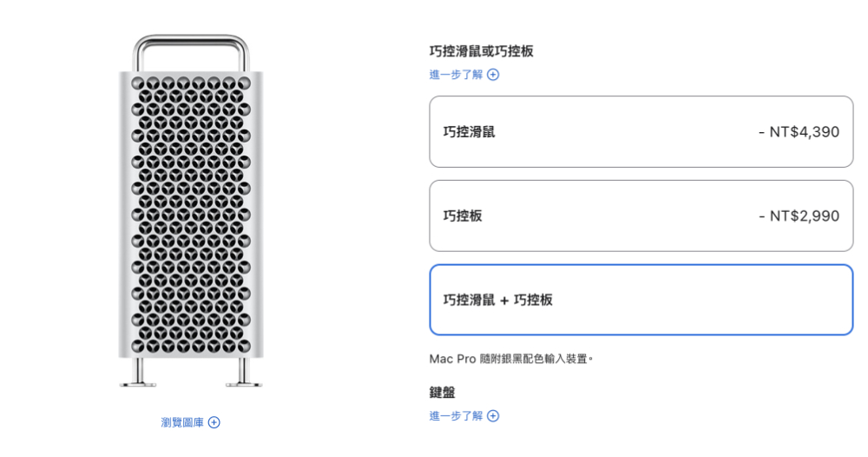Open the 瀏覽圖庫 gallery link
The height and width of the screenshot is (457, 868).
point(182,422)
